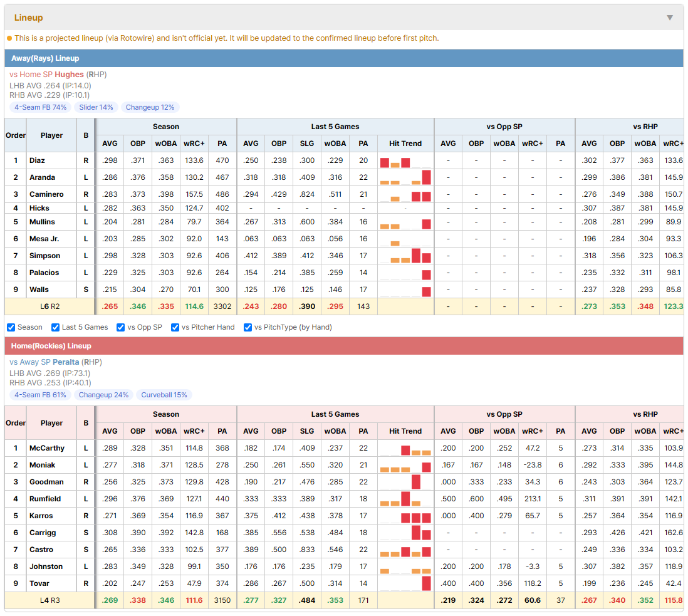Click Rays Last 5 Games SLG header
The image size is (688, 616).
click(x=307, y=144)
